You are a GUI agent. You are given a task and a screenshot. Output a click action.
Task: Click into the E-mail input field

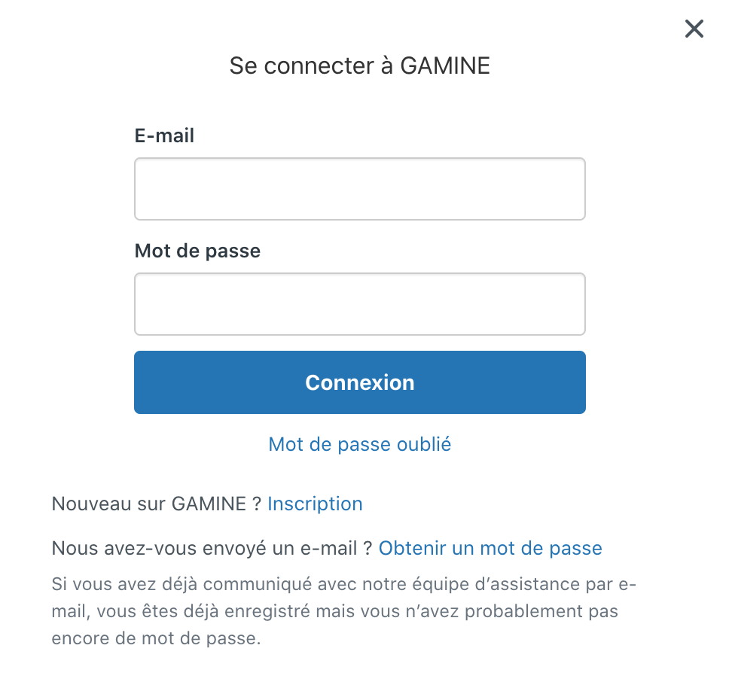359,189
